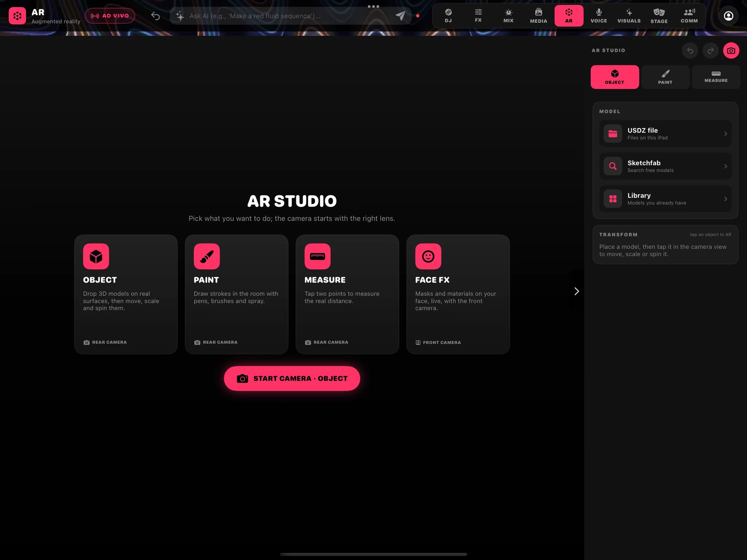The image size is (747, 560).
Task: Open the MEDIA section
Action: (x=538, y=16)
